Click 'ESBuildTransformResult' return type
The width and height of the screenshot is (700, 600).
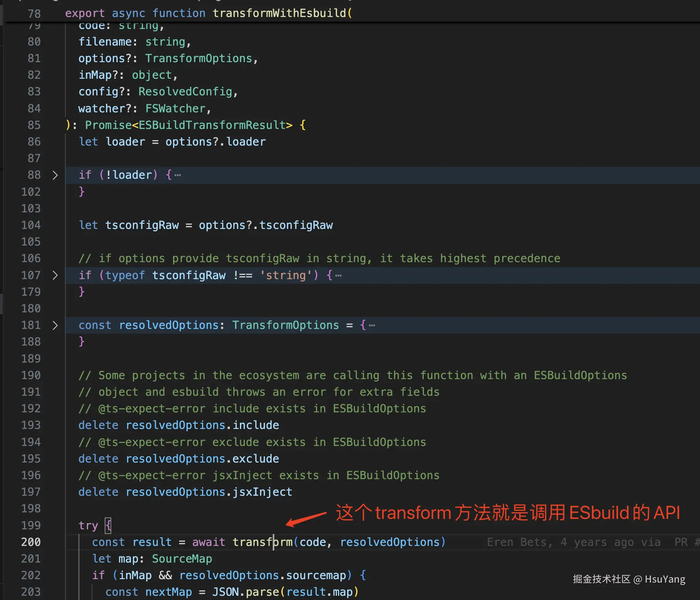coord(212,125)
